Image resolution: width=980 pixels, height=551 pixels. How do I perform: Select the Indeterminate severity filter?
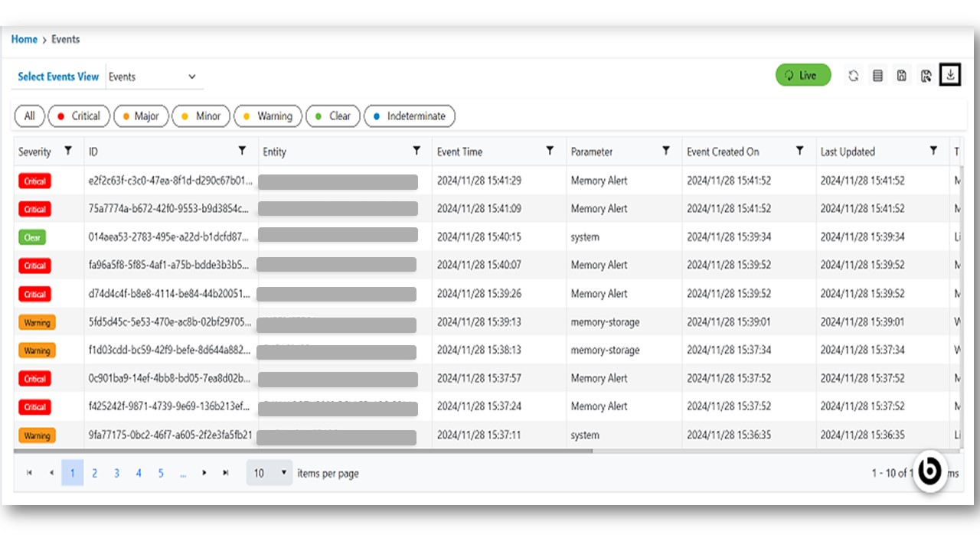tap(409, 116)
